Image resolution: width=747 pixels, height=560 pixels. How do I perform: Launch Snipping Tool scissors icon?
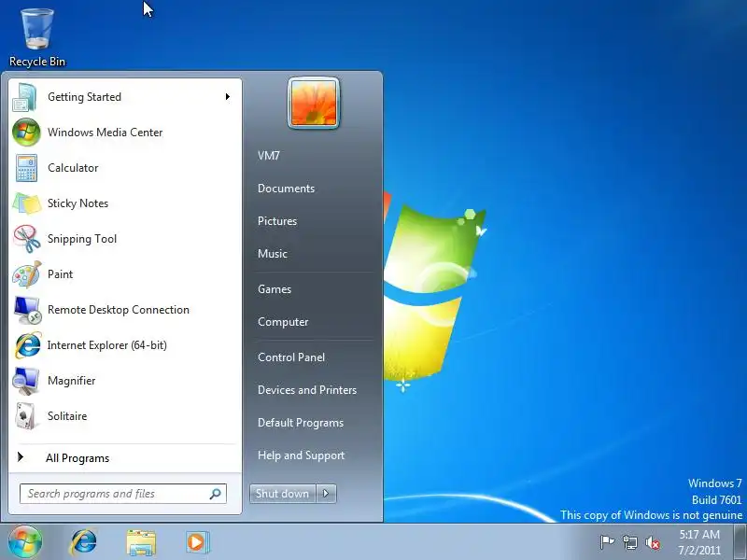point(26,239)
